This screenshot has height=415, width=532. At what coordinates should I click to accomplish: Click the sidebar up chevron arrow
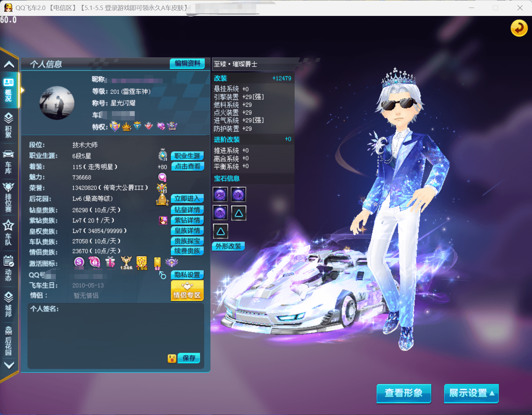tap(9, 64)
